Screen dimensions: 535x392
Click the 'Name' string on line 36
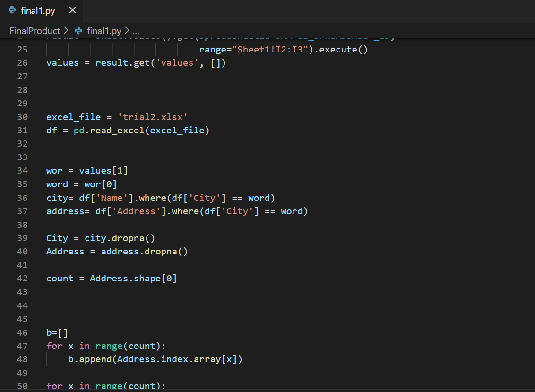click(112, 198)
